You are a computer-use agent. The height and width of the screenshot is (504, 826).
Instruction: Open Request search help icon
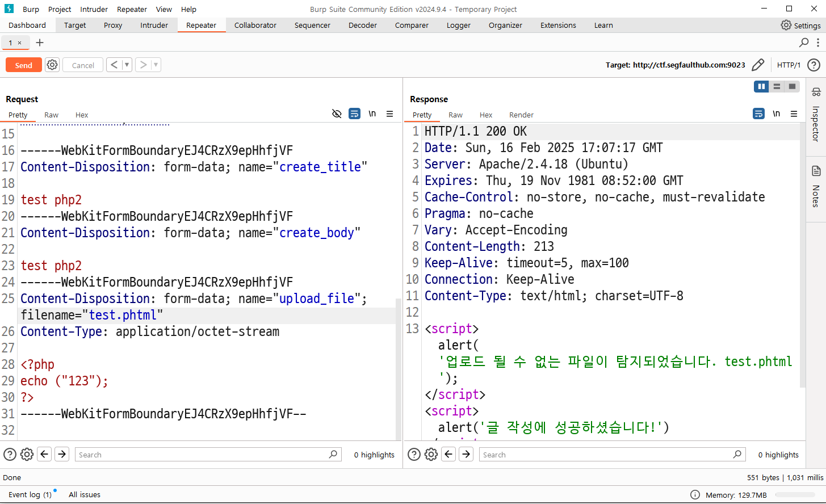pos(10,455)
